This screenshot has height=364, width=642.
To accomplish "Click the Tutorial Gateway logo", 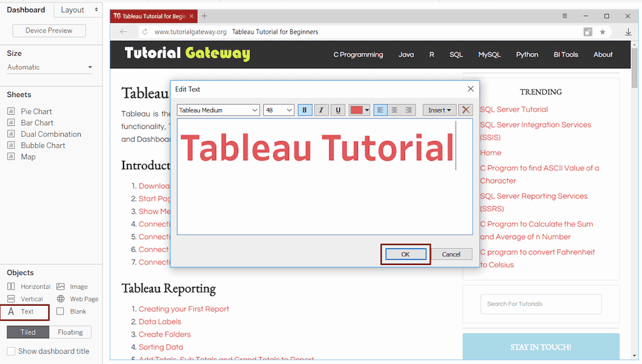I will pos(187,54).
